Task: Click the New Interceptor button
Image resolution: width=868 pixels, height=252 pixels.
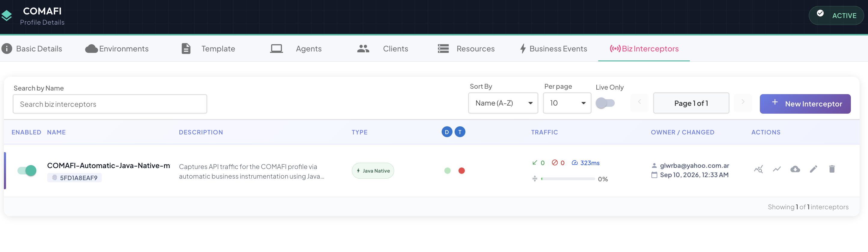Action: [805, 104]
